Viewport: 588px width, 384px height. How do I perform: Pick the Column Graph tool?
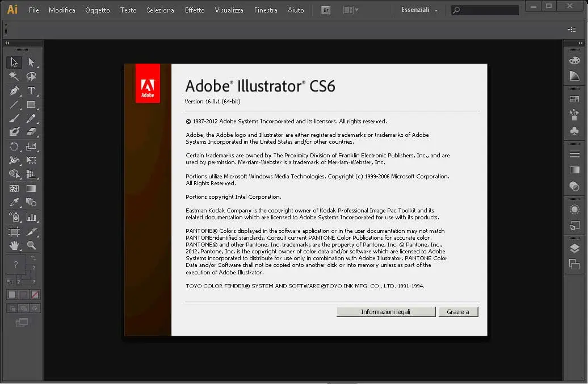pos(31,217)
